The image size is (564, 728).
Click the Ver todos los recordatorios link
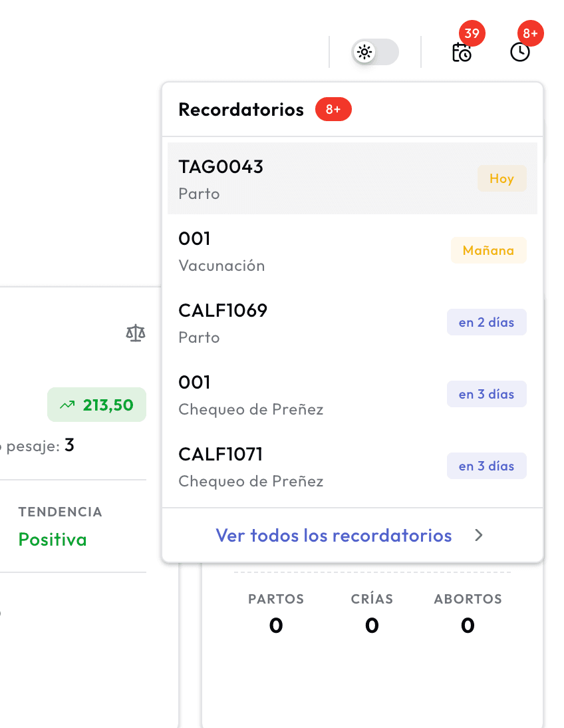click(333, 535)
